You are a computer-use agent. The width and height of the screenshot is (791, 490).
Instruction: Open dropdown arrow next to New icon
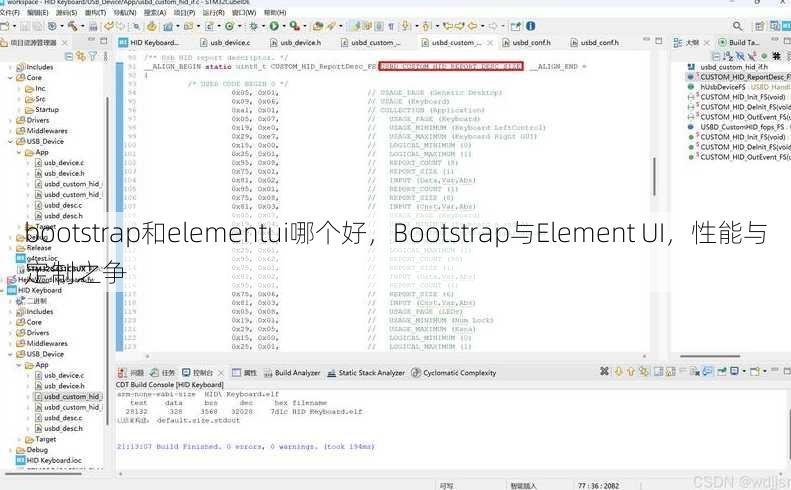13,26
